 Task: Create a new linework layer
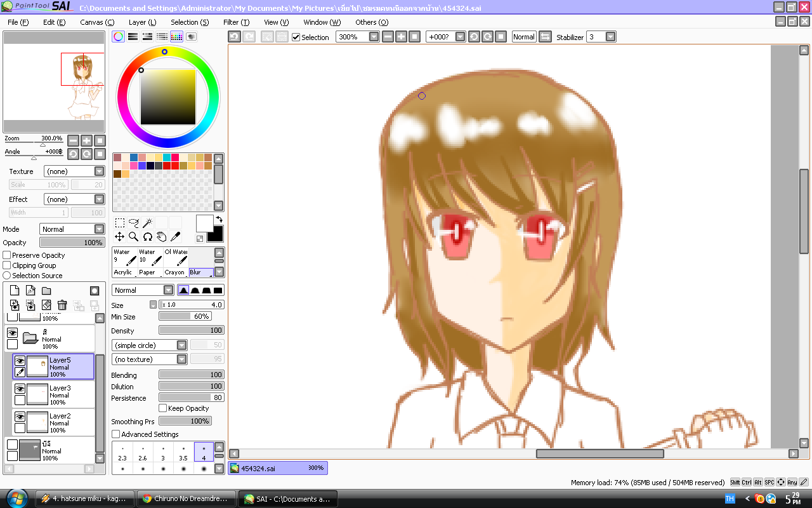pyautogui.click(x=30, y=291)
